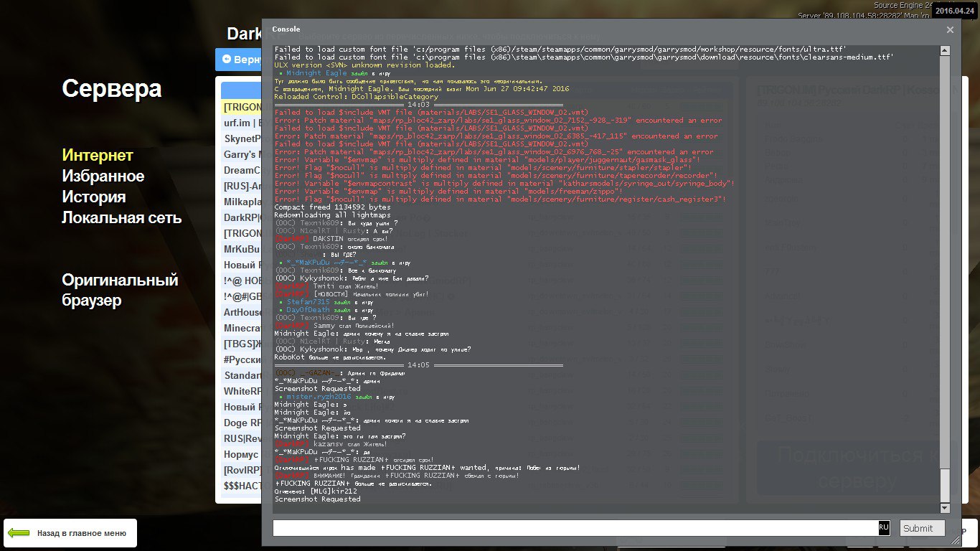Image resolution: width=980 pixels, height=551 pixels.
Task: Close the Console window with X
Action: (950, 29)
